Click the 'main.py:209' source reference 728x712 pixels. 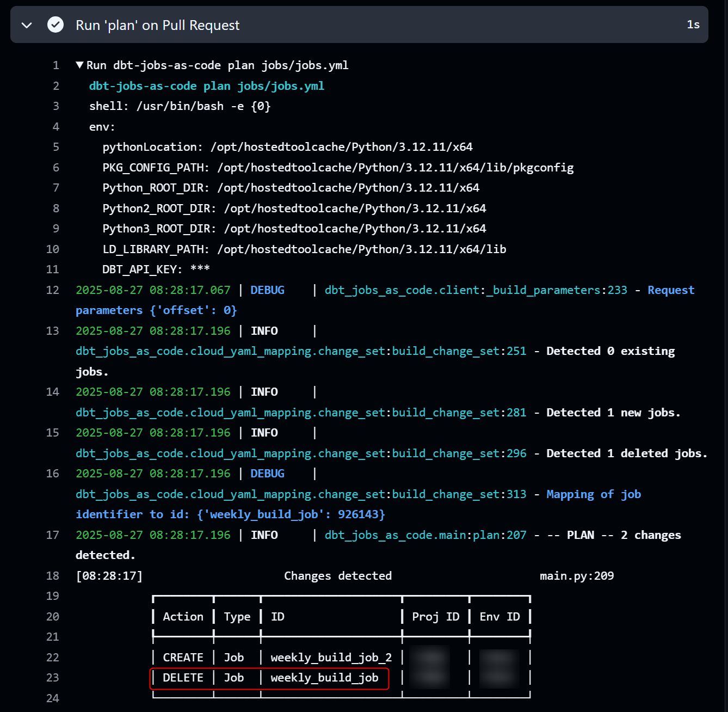pos(577,576)
